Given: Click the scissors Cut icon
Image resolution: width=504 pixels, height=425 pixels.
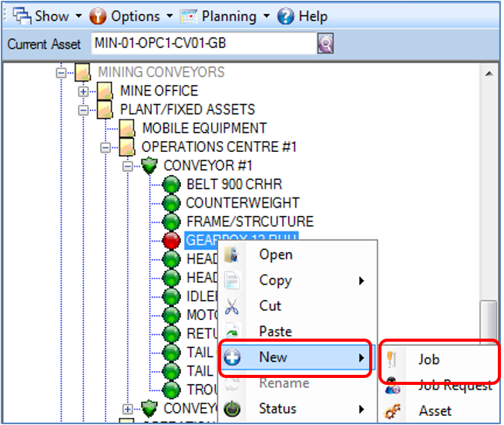Looking at the screenshot, I should pos(232,306).
